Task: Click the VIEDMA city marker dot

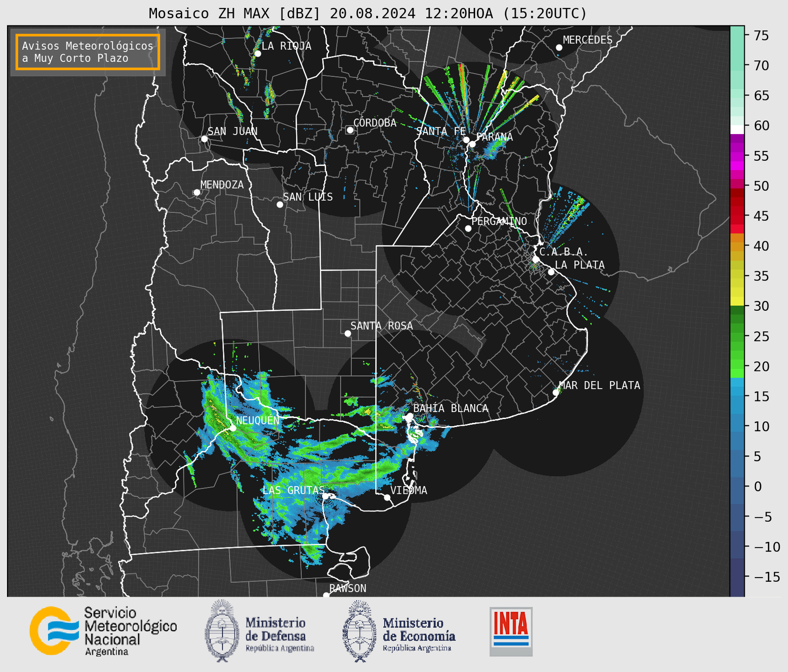Action: [387, 497]
